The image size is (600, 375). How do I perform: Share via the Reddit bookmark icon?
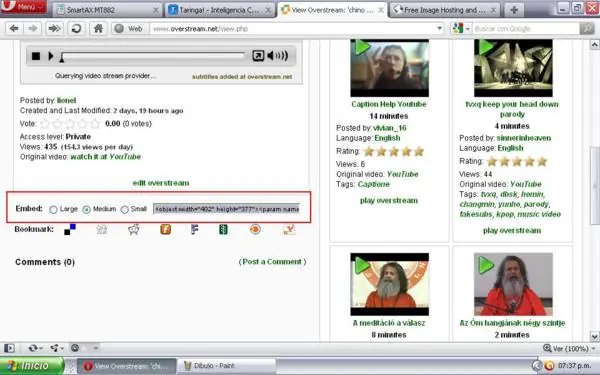tap(134, 230)
